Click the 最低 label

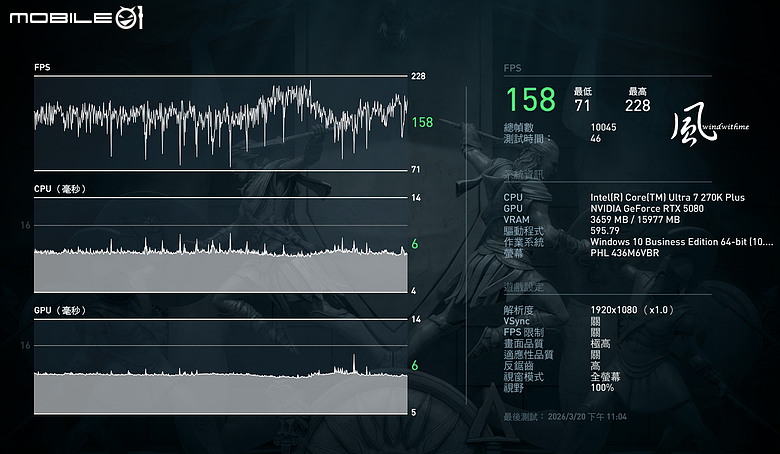click(583, 91)
